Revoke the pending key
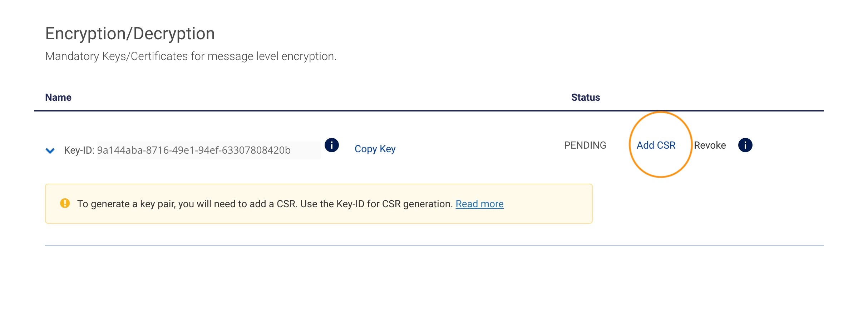This screenshot has width=868, height=313. coord(710,145)
